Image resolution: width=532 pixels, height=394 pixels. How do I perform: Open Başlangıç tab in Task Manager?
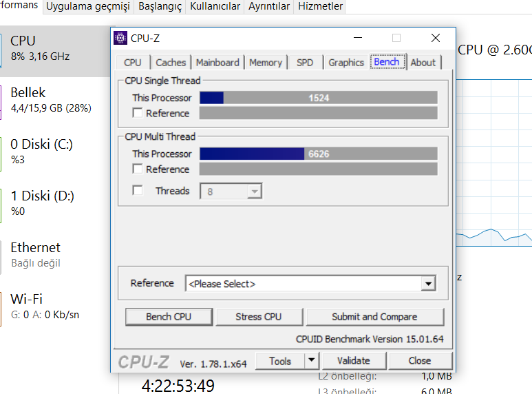tap(160, 6)
